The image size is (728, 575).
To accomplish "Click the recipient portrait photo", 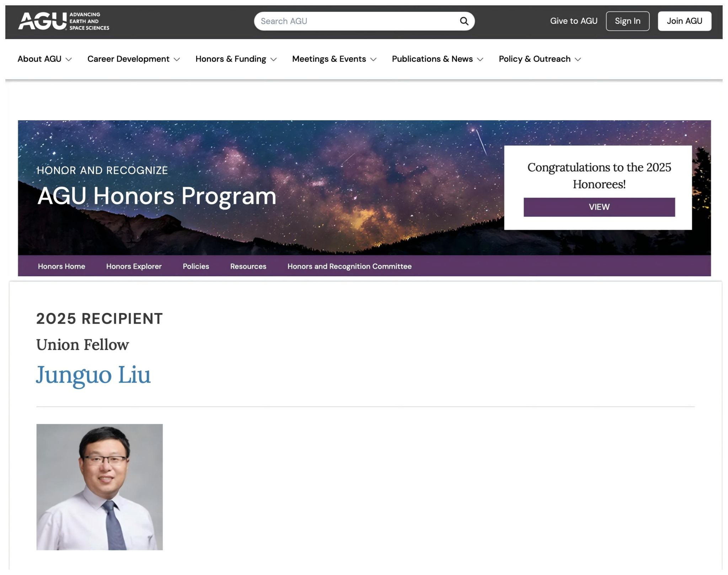I will tap(100, 487).
